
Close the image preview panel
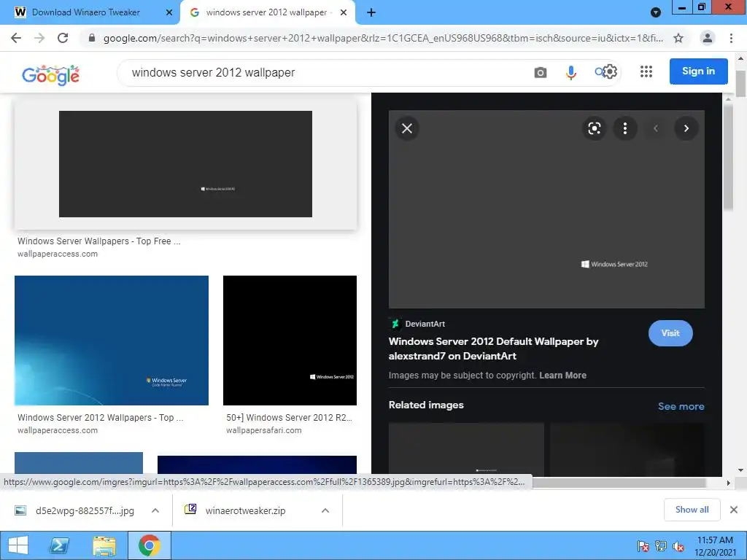coord(407,128)
